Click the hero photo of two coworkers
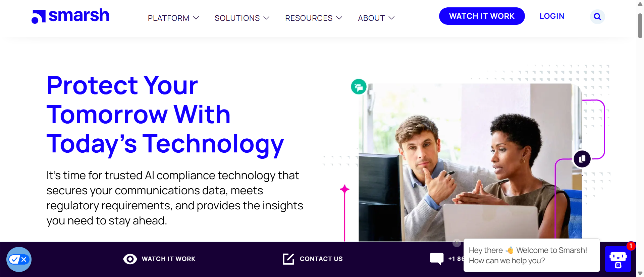This screenshot has width=644, height=277. (470, 162)
